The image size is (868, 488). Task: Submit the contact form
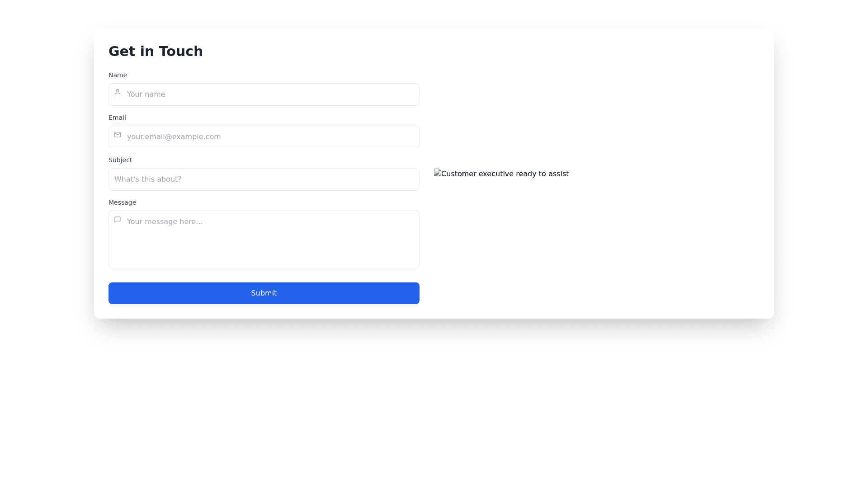coord(264,293)
